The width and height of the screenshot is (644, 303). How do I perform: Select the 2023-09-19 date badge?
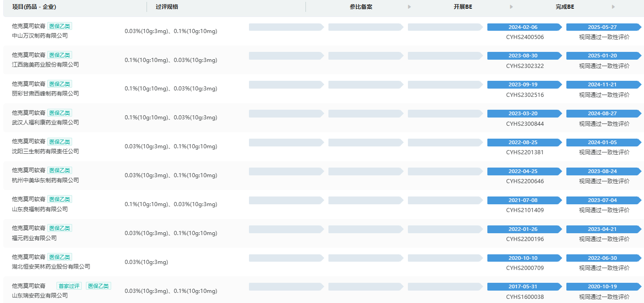[x=524, y=84]
